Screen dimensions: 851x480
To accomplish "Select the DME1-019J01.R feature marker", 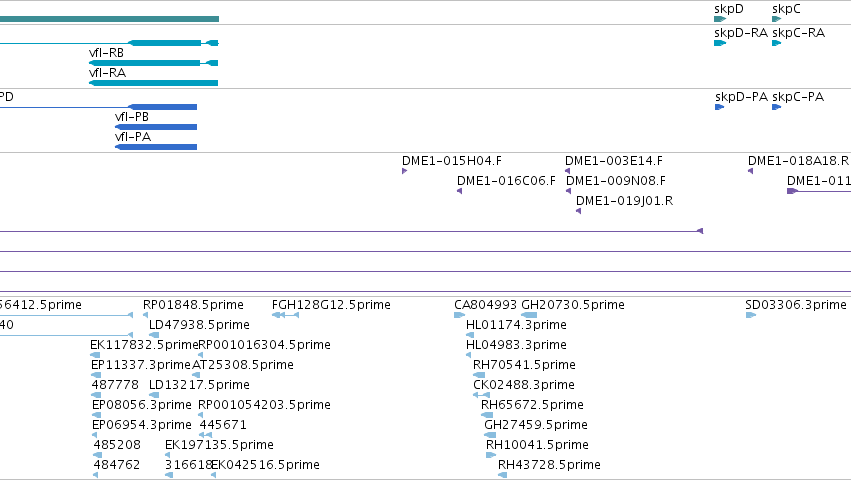I will (579, 211).
